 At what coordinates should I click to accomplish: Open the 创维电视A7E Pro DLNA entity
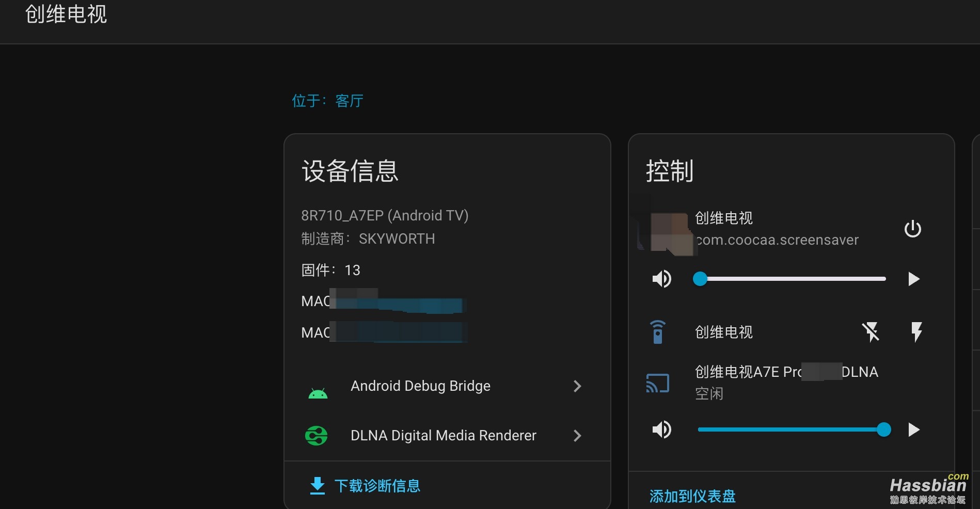tap(786, 372)
